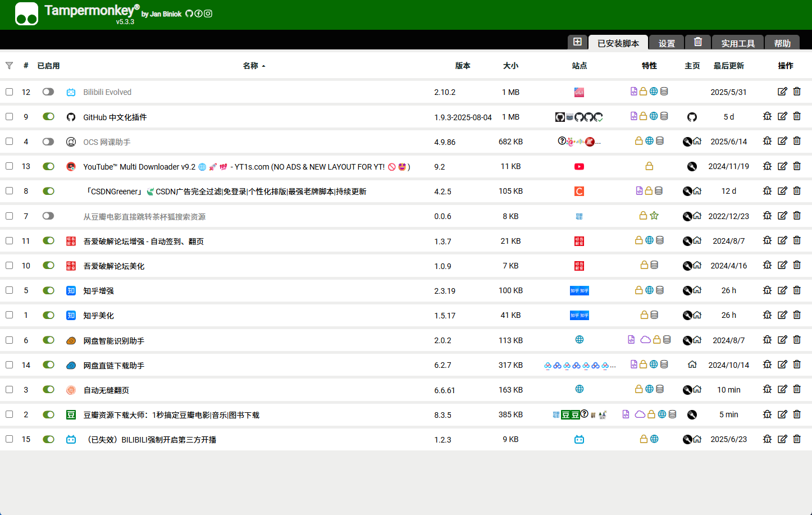Report bug for BILIBILI强制开启第三方开播

767,439
